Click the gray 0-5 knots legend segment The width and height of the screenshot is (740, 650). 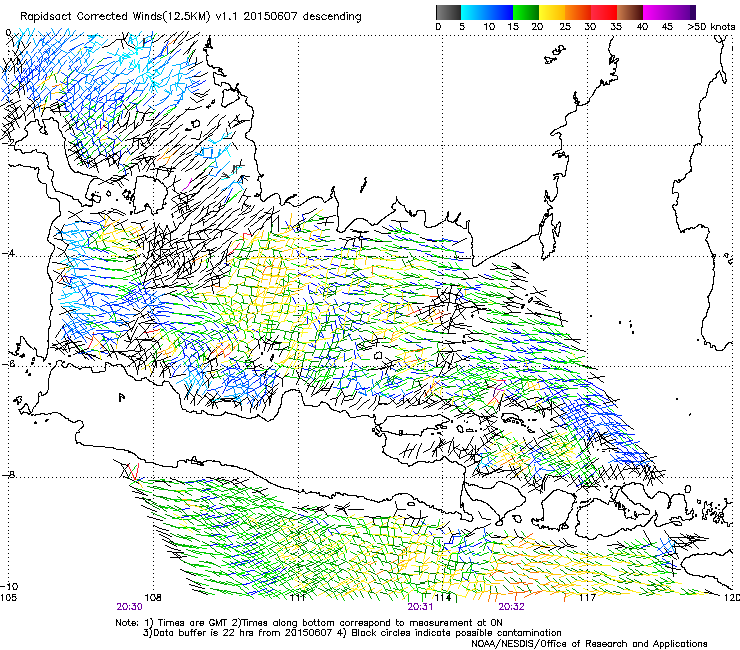448,12
